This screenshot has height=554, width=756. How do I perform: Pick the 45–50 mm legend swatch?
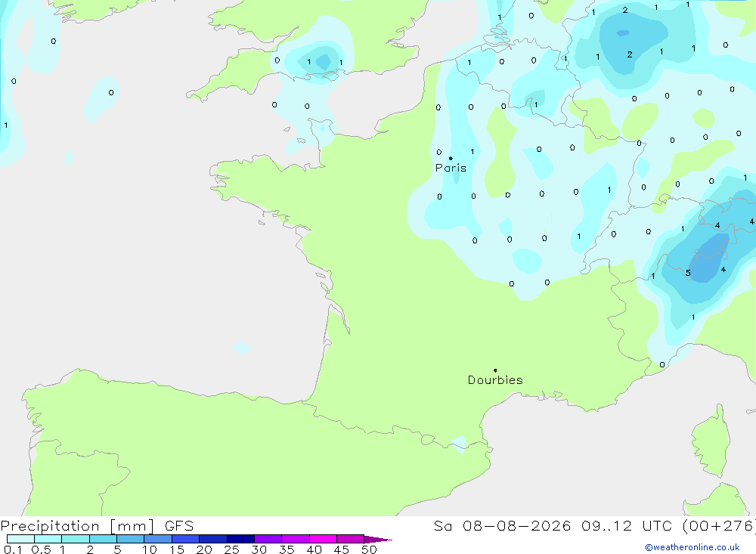351,539
